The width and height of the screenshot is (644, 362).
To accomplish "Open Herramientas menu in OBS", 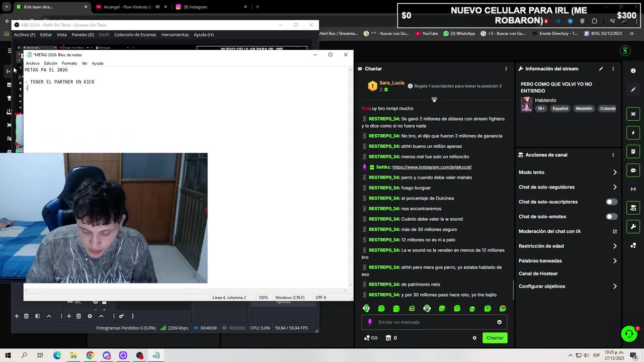I will 175,35.
